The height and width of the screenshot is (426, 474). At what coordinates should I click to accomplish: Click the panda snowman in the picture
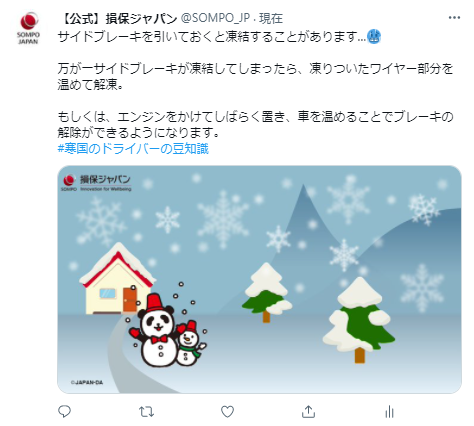tap(155, 330)
